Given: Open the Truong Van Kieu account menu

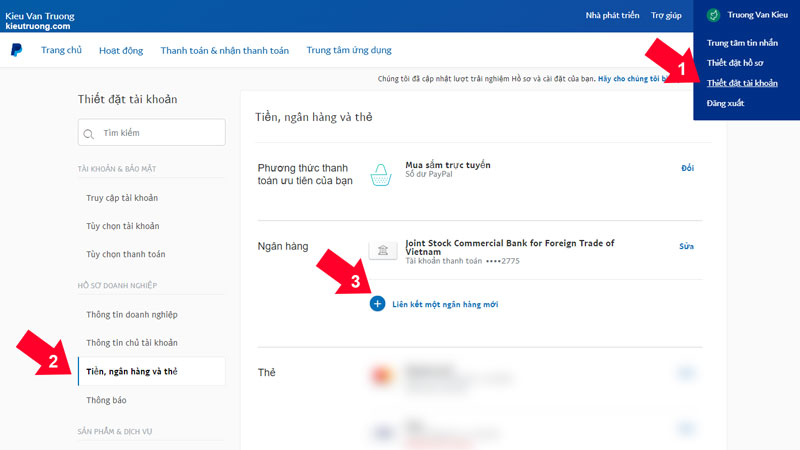Looking at the screenshot, I should point(757,15).
